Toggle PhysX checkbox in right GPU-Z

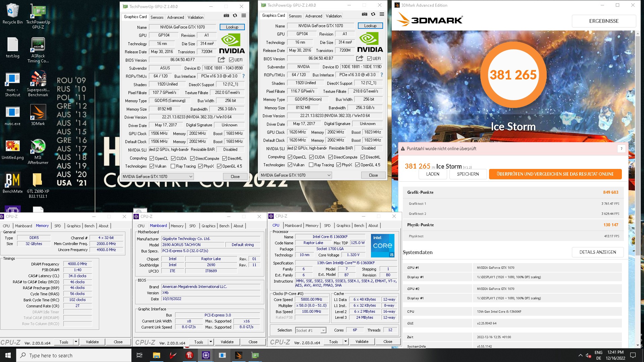pyautogui.click(x=338, y=165)
